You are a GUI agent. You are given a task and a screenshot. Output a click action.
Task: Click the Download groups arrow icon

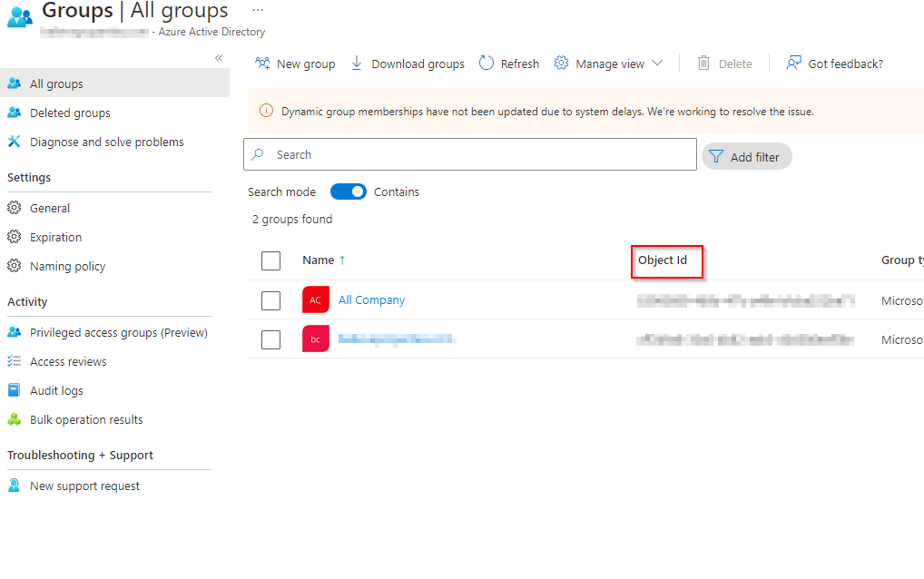coord(357,63)
